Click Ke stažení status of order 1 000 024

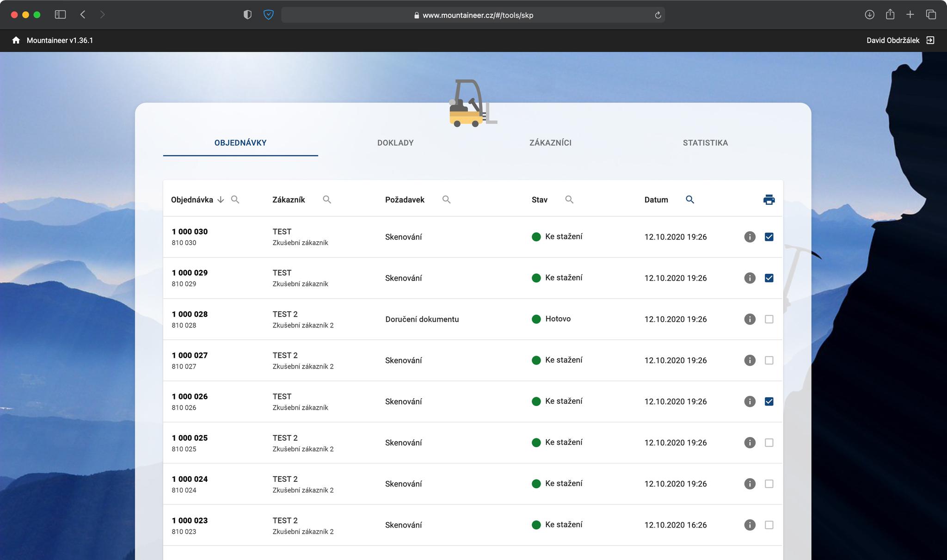click(x=564, y=483)
